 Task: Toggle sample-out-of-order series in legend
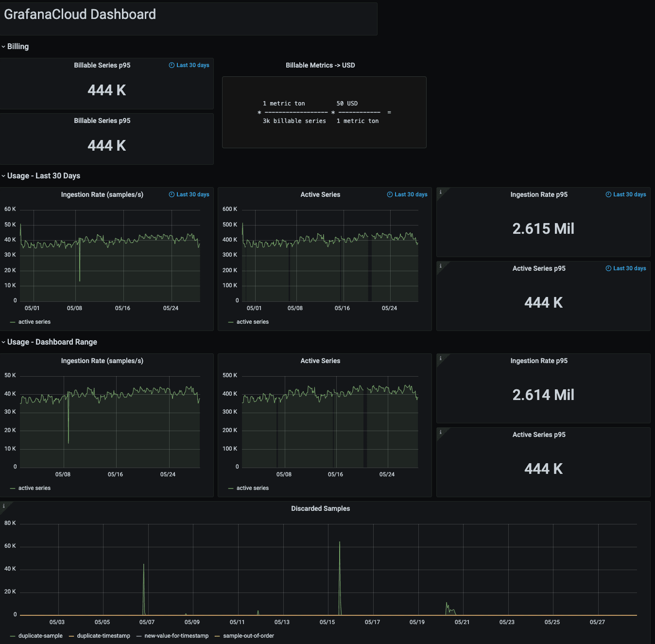(x=248, y=636)
